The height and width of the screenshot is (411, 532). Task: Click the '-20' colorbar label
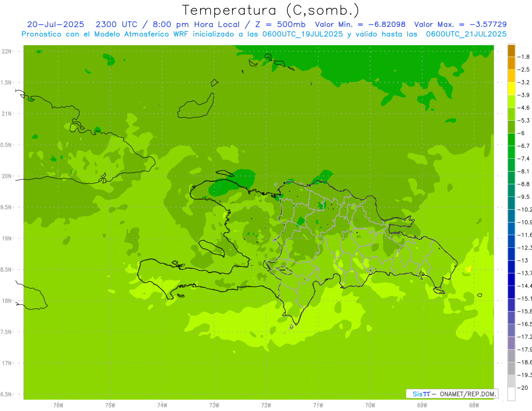click(x=523, y=388)
